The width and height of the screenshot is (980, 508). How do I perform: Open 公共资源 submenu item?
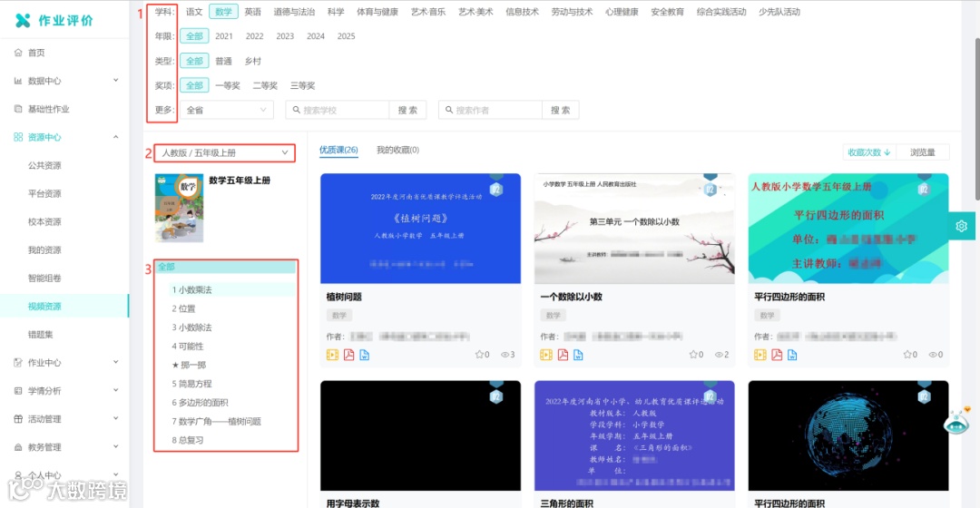click(44, 166)
